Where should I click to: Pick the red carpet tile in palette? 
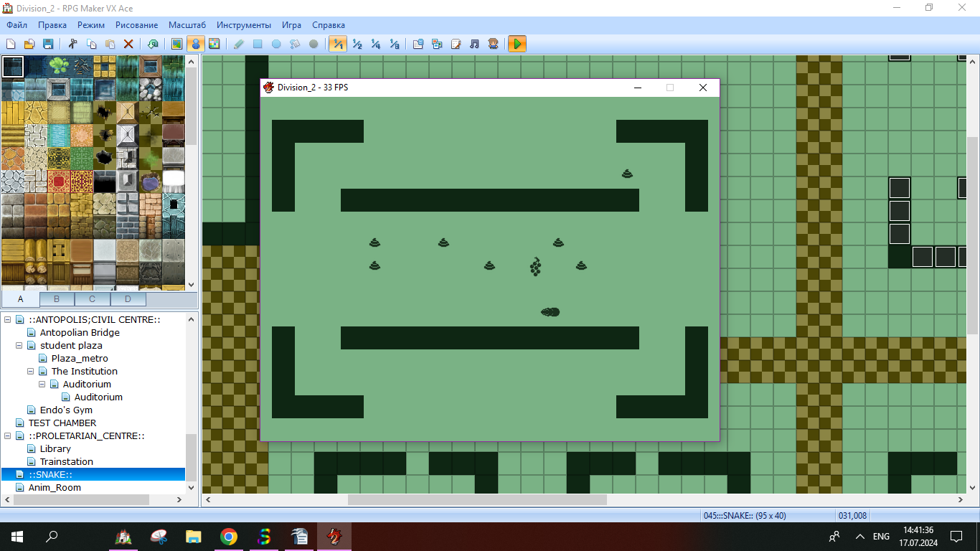pyautogui.click(x=58, y=181)
